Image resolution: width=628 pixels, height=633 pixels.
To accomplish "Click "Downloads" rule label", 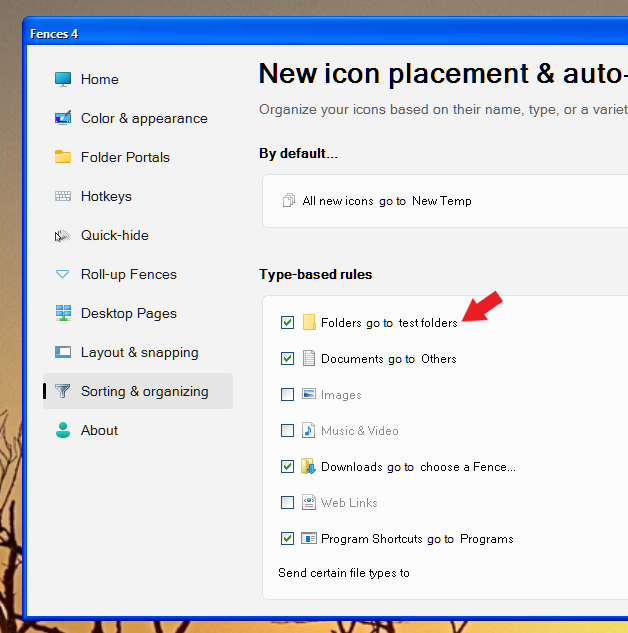I will (x=352, y=467).
